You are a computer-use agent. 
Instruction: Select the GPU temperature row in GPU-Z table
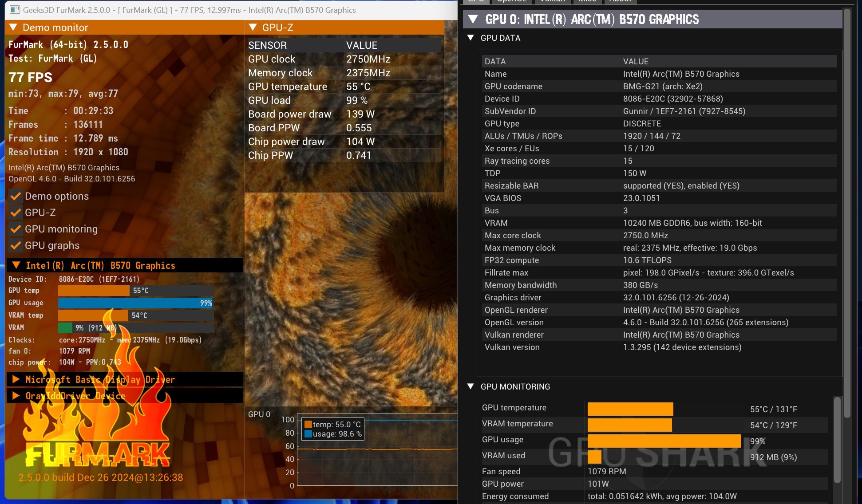point(344,87)
